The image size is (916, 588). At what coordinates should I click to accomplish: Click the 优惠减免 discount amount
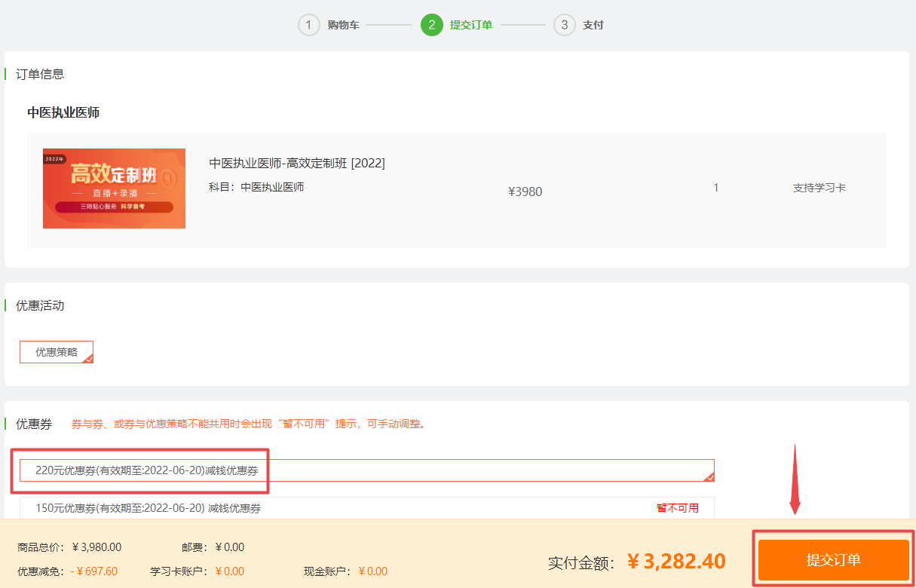(94, 571)
